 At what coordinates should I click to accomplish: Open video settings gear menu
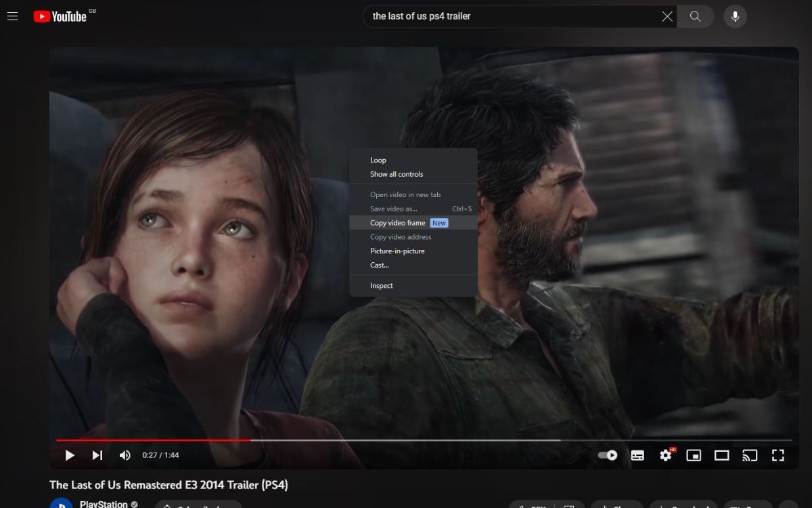[x=666, y=455]
